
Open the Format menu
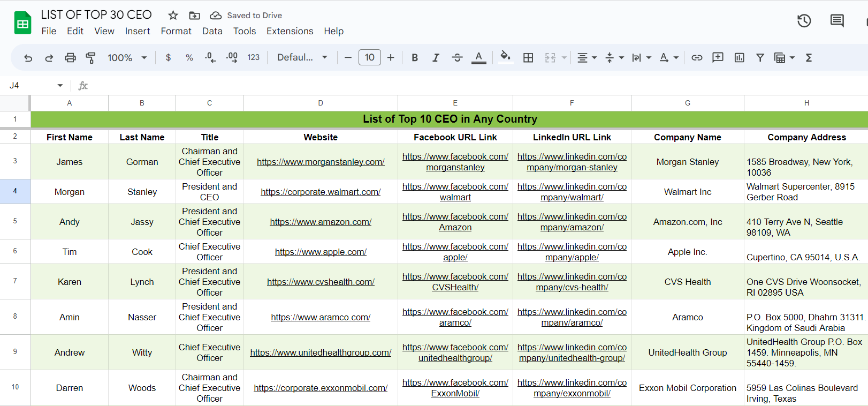point(176,31)
